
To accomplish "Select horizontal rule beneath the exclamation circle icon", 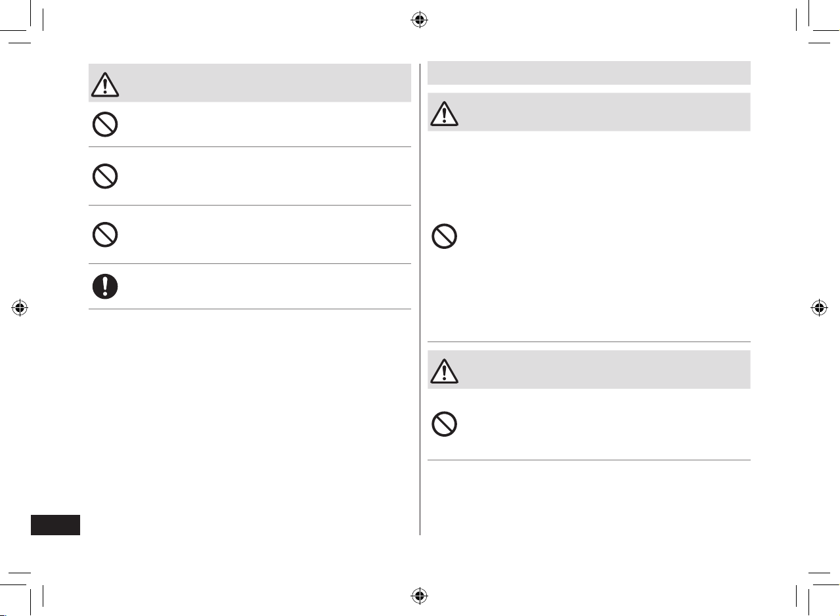I will point(250,309).
